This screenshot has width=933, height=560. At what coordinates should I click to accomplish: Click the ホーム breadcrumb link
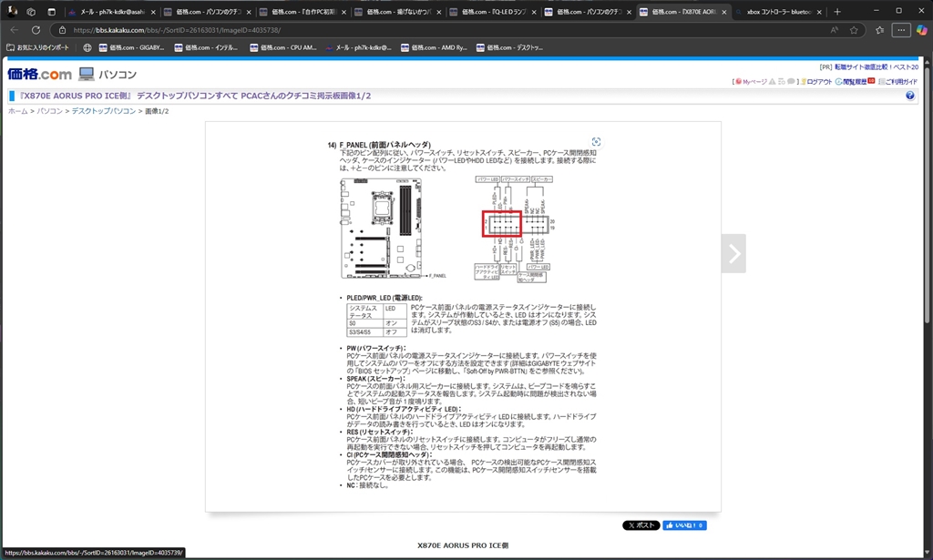coord(18,111)
